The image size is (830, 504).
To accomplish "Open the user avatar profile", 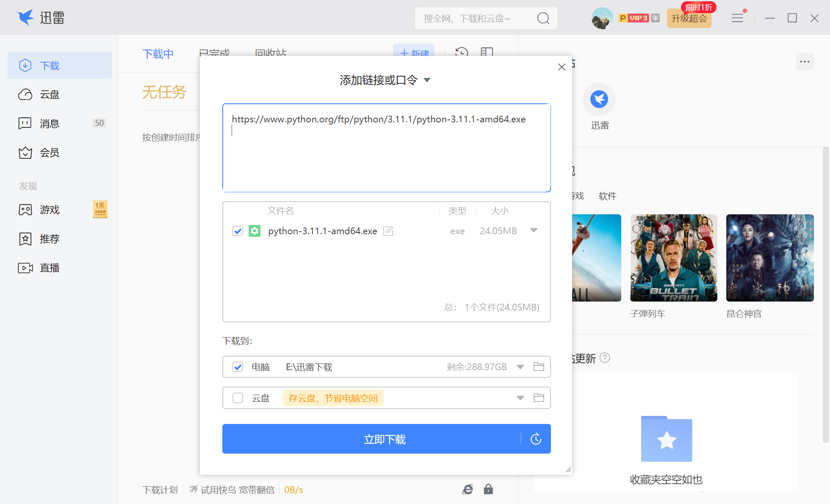I will pyautogui.click(x=602, y=18).
